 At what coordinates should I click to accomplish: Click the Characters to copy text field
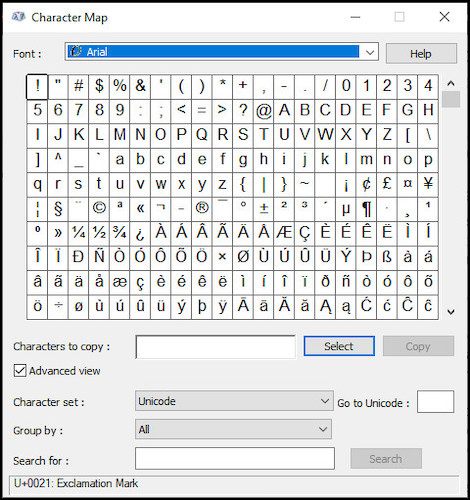(215, 347)
